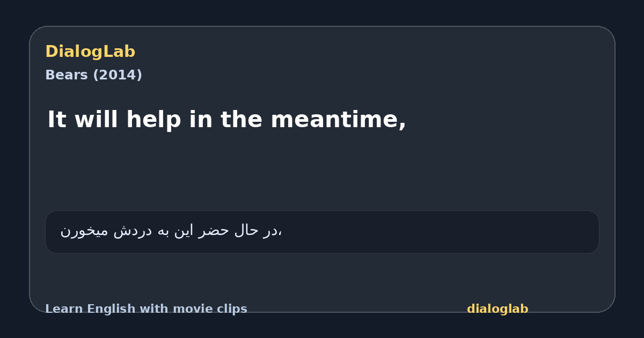Select the word 'Bears' in the title
Screen dimensions: 644x338
pyautogui.click(x=67, y=75)
